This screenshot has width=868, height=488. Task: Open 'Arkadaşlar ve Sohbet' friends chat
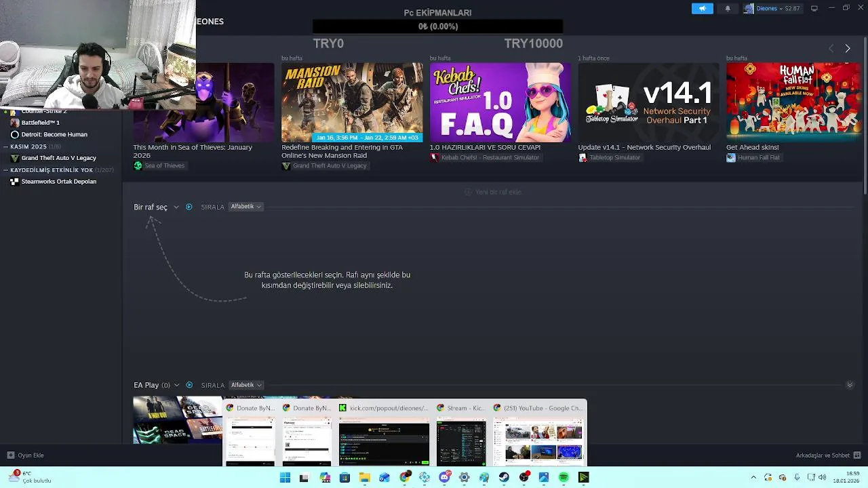click(828, 455)
